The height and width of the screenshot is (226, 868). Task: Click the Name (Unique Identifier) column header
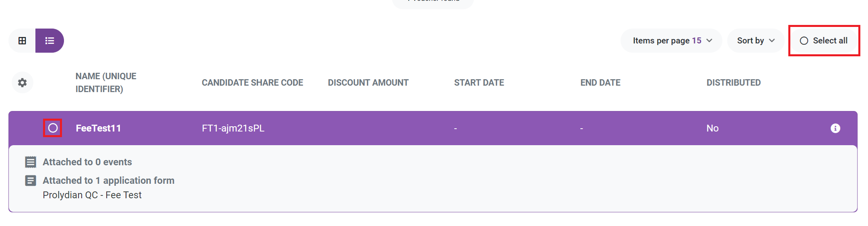[x=106, y=82]
